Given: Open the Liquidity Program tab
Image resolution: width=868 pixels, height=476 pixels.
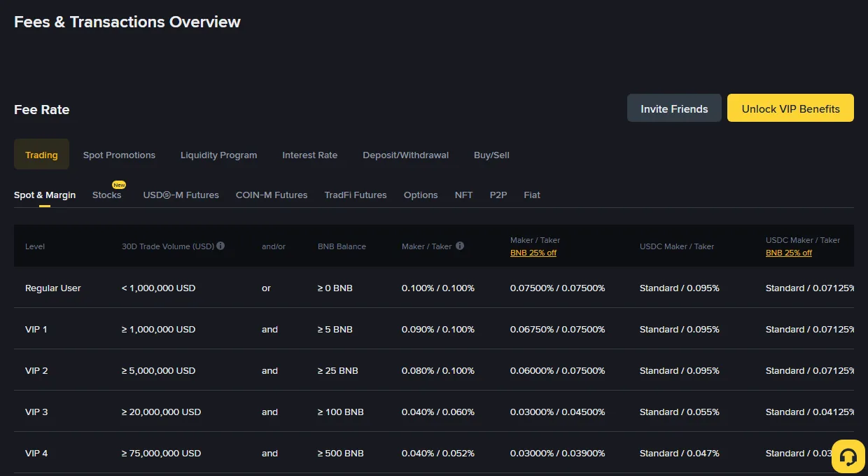Looking at the screenshot, I should tap(218, 155).
